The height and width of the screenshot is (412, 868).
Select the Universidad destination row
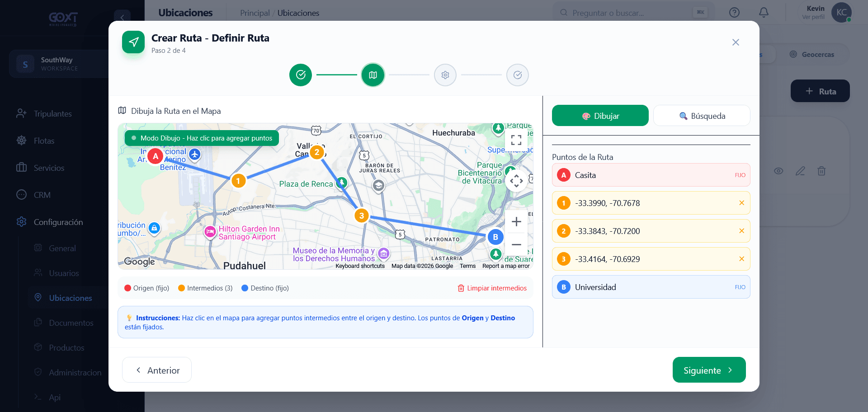click(x=651, y=287)
